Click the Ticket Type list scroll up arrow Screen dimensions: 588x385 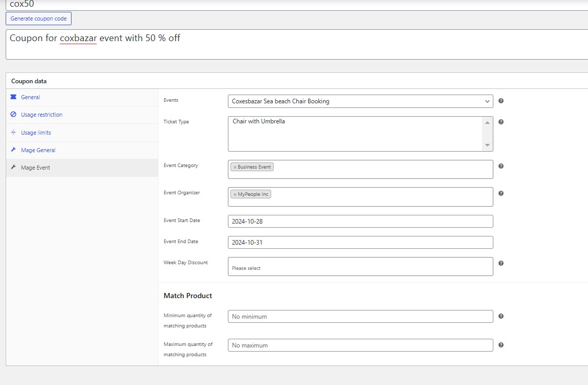click(487, 122)
